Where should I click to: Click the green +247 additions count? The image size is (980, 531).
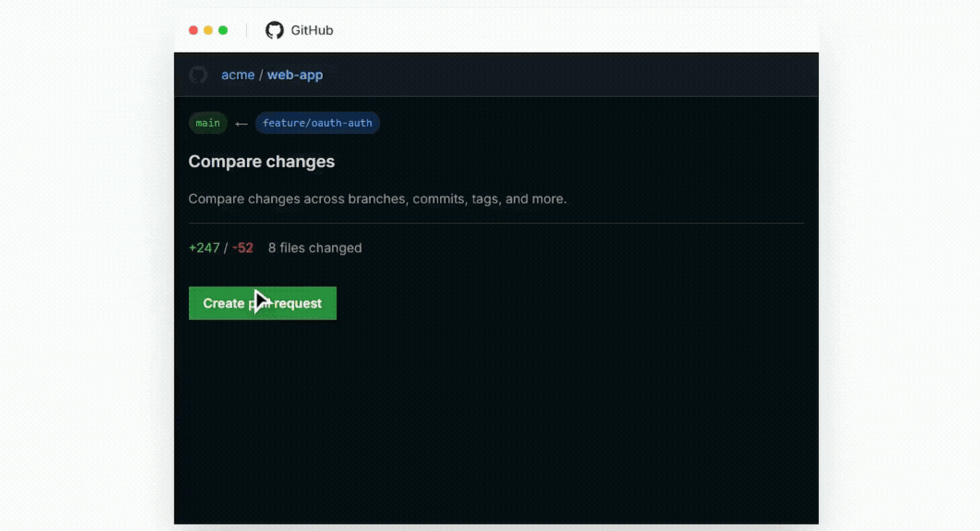coord(204,248)
